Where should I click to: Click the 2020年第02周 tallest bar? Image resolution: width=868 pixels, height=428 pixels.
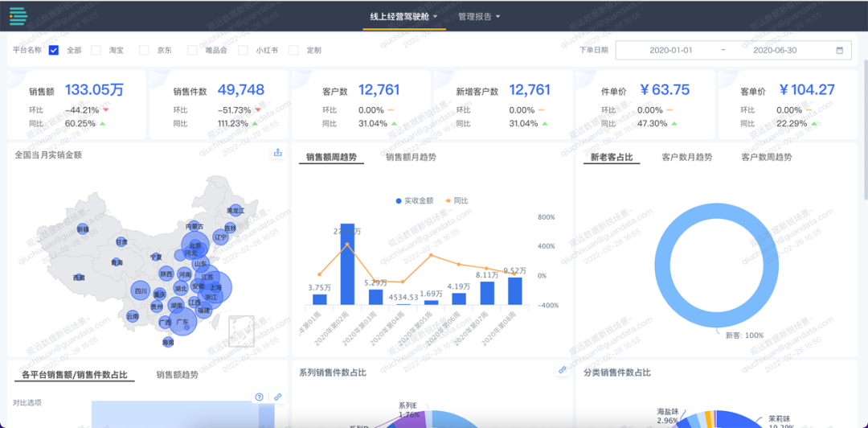click(347, 264)
